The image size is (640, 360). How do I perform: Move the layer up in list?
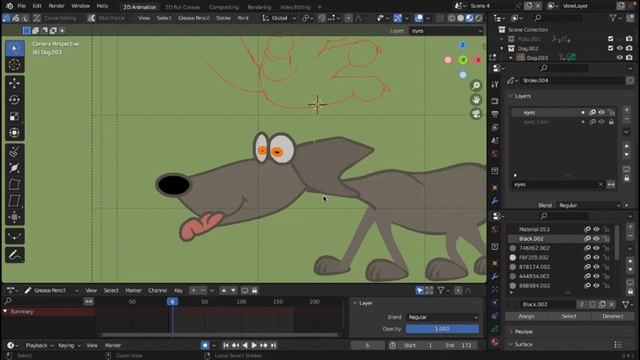(627, 146)
